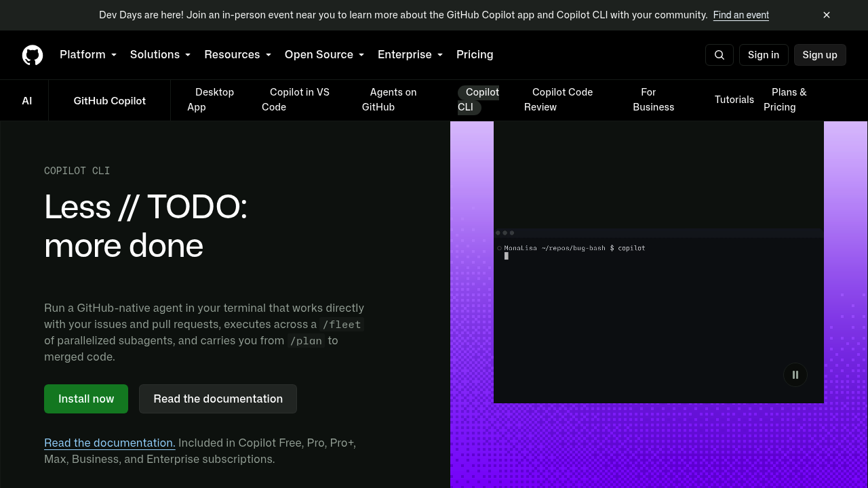Screen dimensions: 868x488
Task: Open the search magnifier button
Action: (x=719, y=55)
